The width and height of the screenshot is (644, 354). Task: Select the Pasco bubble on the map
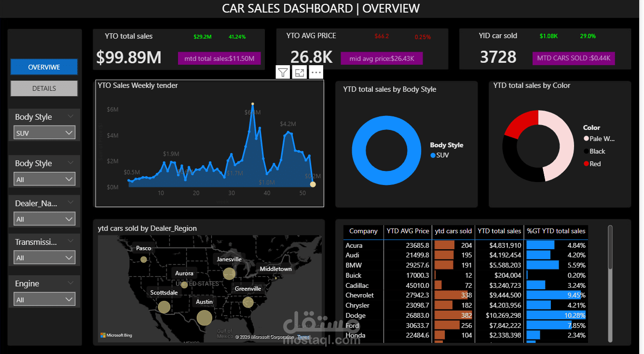click(x=143, y=259)
